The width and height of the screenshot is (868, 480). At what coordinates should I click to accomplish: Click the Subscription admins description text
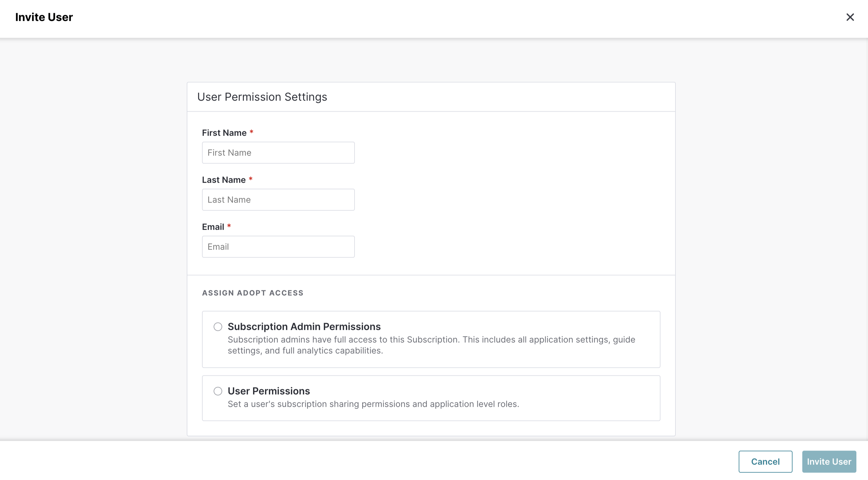431,345
